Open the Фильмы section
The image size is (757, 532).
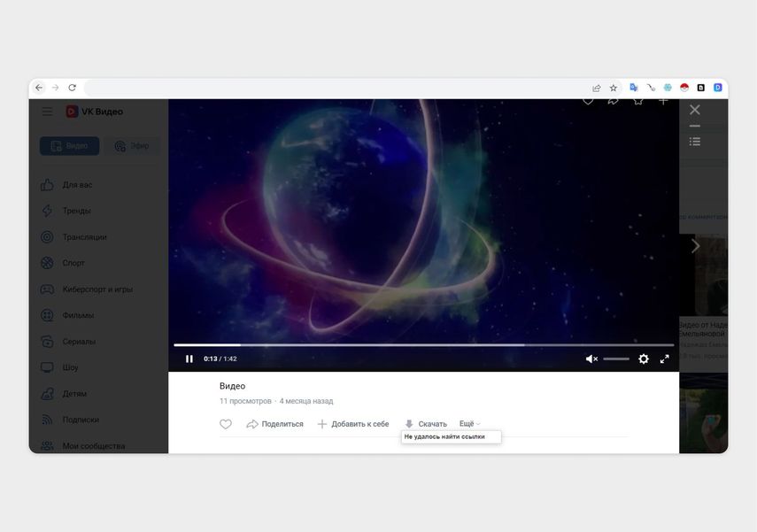point(67,315)
